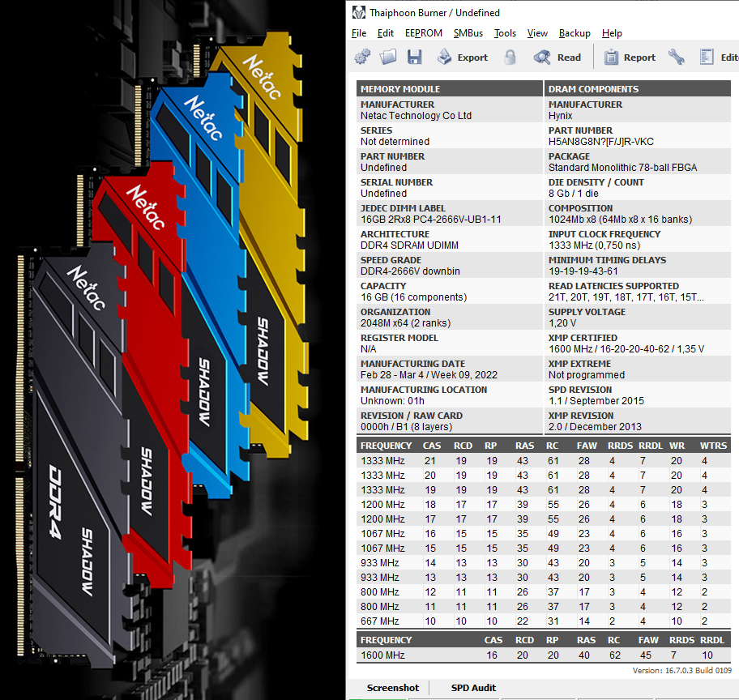
Task: Click the 1600 MHz XMP profile row
Action: (544, 655)
